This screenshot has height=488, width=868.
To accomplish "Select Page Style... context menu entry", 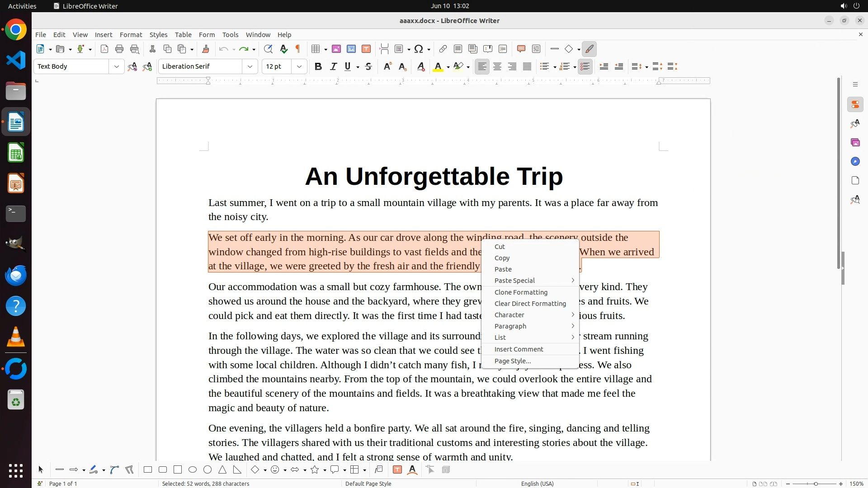I will point(512,361).
